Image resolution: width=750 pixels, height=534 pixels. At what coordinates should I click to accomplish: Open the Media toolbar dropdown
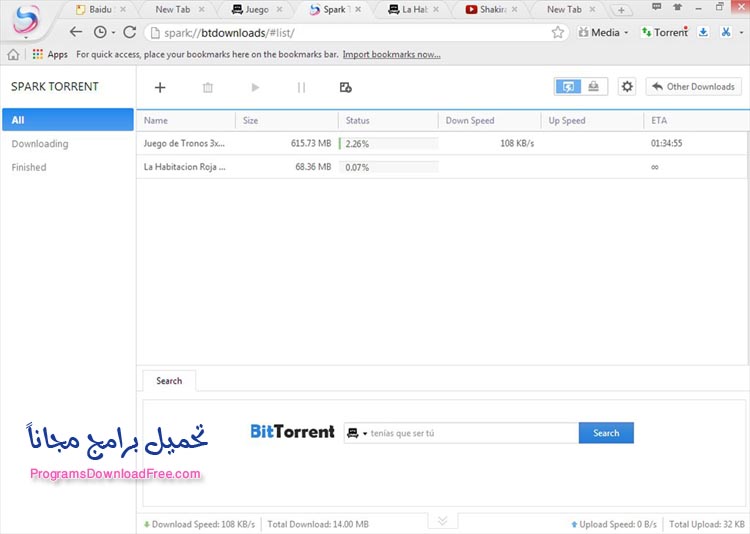click(604, 32)
